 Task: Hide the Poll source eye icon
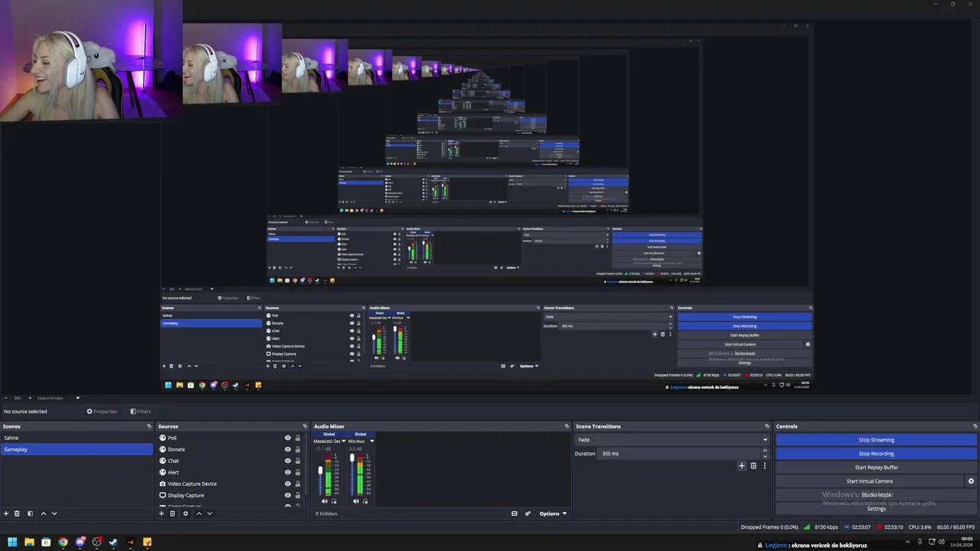288,438
